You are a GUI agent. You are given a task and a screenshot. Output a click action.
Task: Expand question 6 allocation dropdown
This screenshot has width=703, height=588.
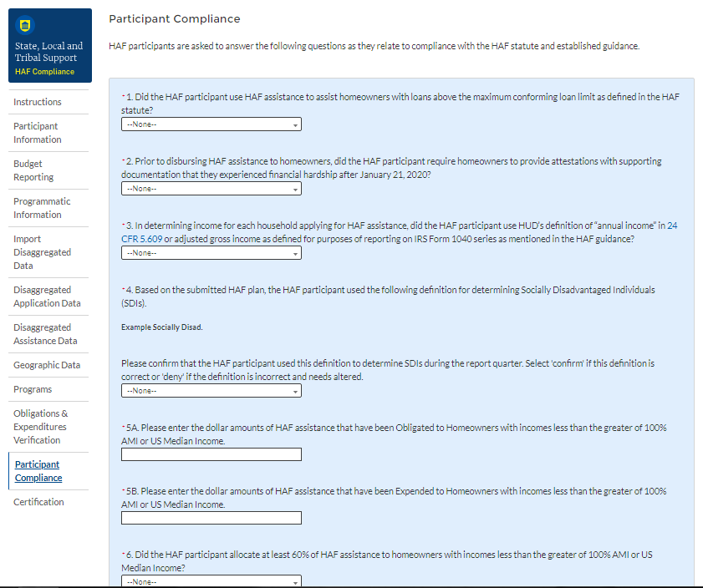click(211, 581)
